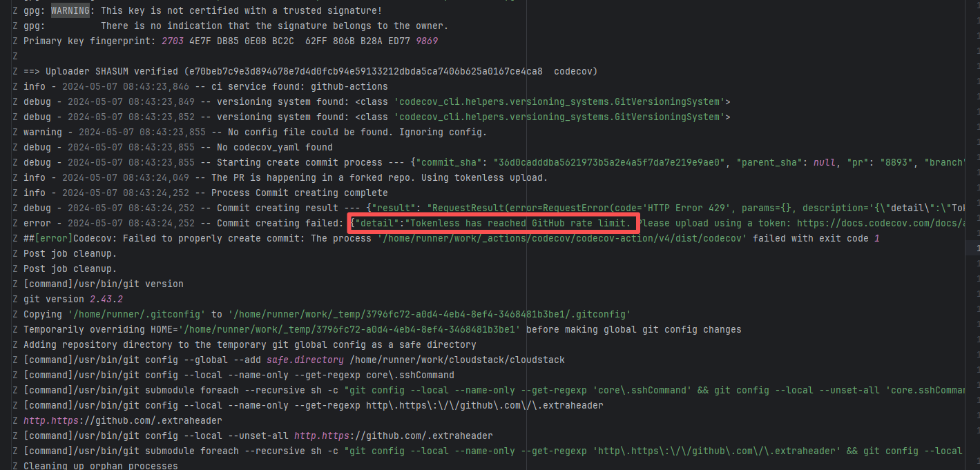Screen dimensions: 980x470
Task: Click the "git version 2.43.2" output line
Action: [73, 300]
